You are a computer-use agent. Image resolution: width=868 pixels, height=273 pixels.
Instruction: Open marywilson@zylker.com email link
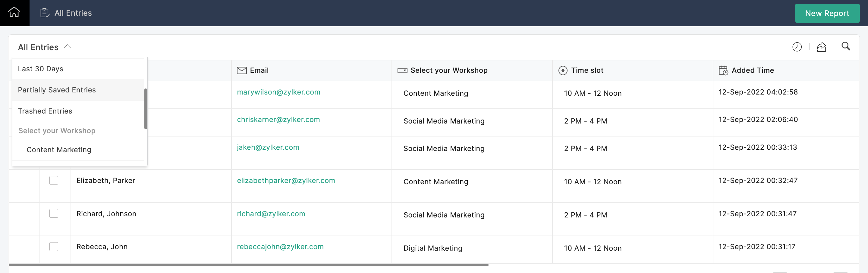point(278,92)
